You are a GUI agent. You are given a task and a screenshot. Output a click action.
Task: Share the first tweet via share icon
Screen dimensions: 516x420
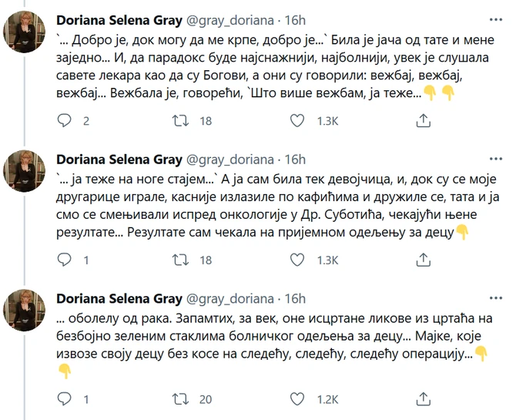coord(422,121)
